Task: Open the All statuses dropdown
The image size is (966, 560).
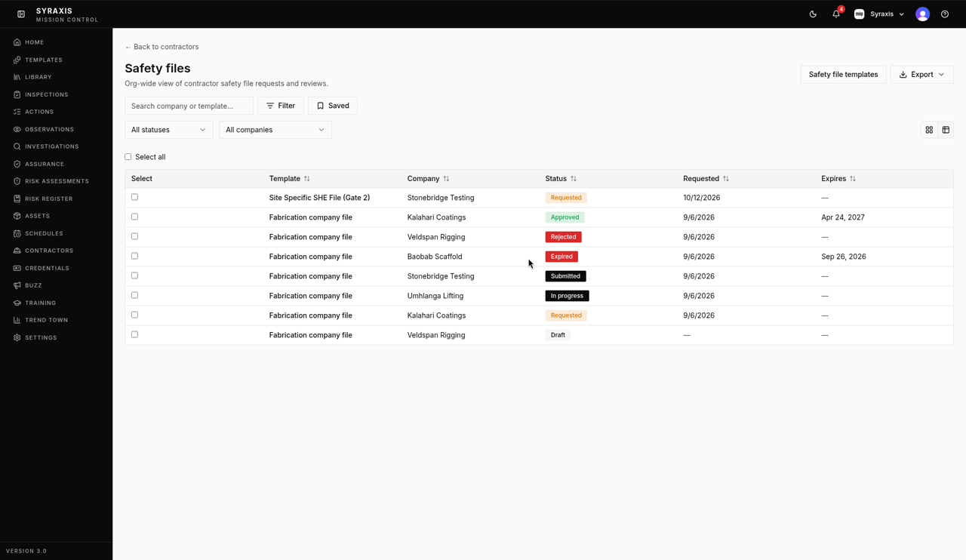Action: click(169, 130)
